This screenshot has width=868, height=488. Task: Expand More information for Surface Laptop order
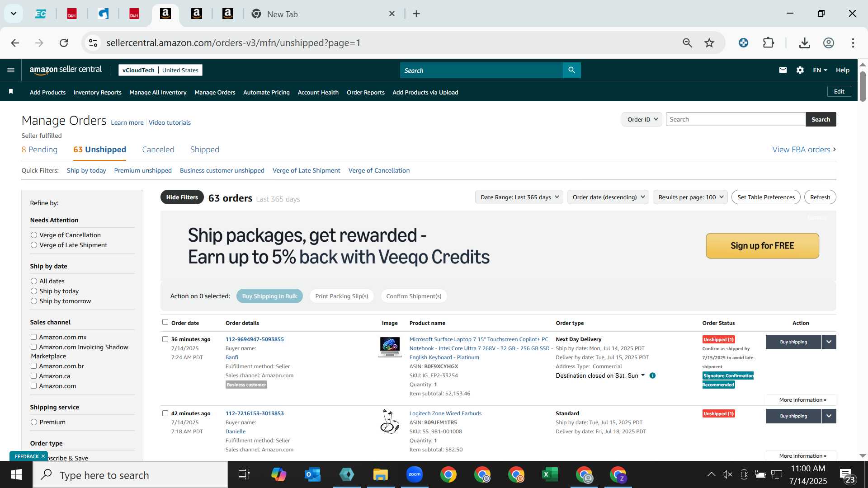point(801,400)
